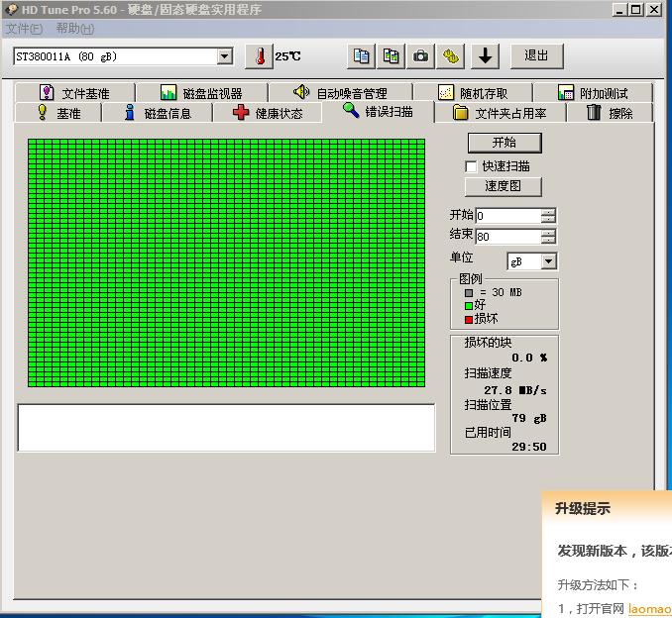Open the 磁盘信息 tab
The height and width of the screenshot is (618, 672).
[x=158, y=113]
